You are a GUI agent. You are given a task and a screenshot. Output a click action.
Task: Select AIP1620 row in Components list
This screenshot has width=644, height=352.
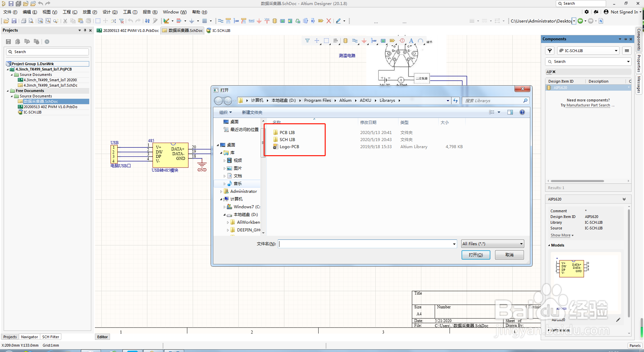coord(588,88)
